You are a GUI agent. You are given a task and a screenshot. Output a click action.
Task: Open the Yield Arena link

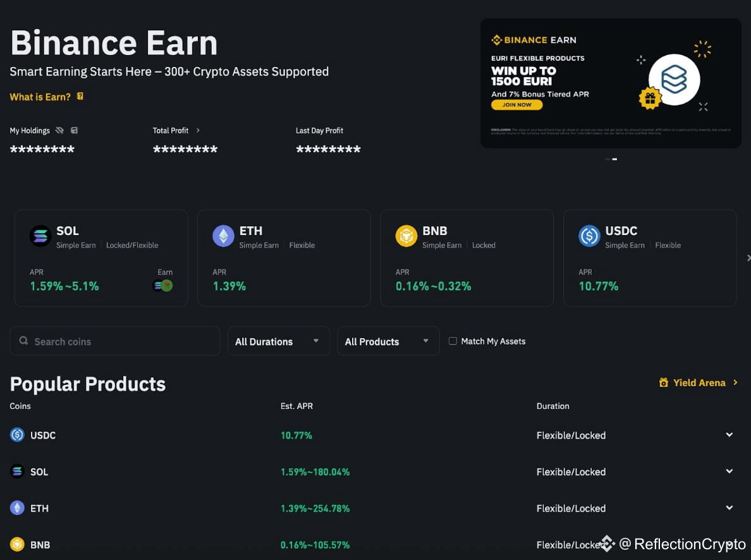point(699,382)
